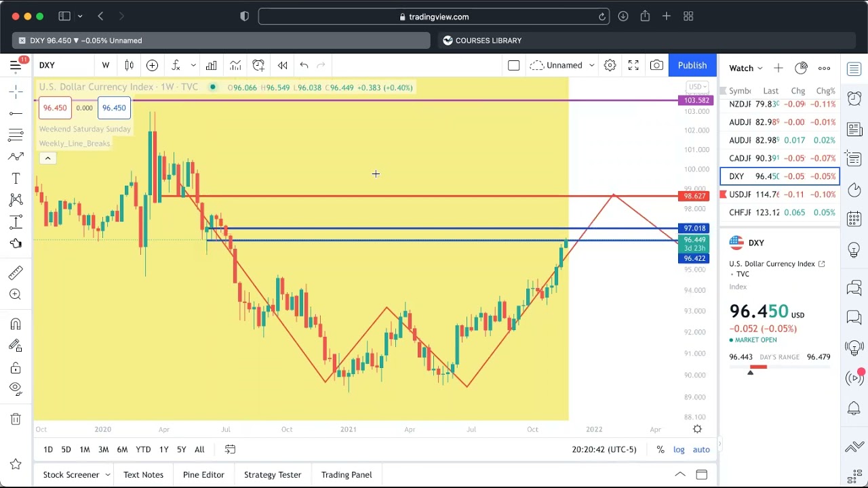868x488 pixels.
Task: Click the blue Publish button
Action: (x=692, y=65)
